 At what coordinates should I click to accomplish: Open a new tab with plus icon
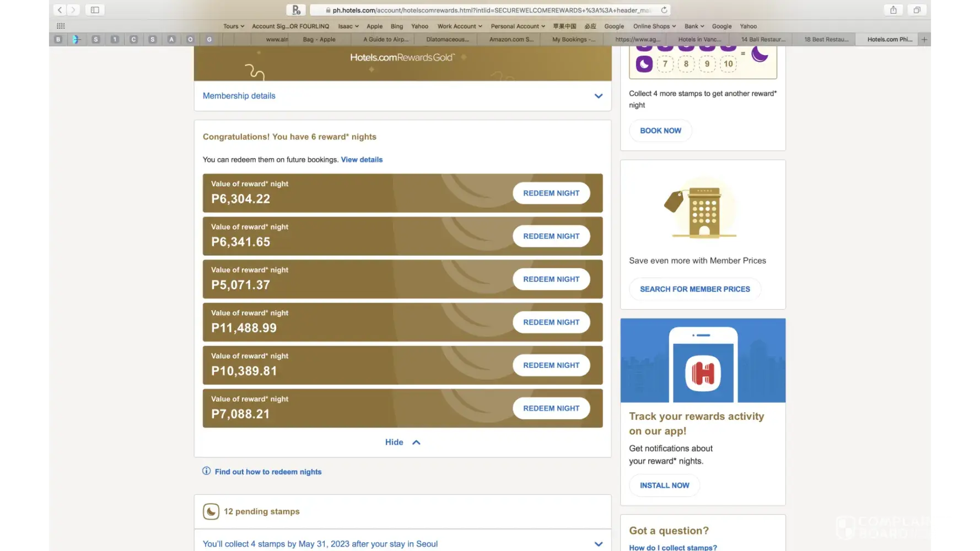coord(924,40)
